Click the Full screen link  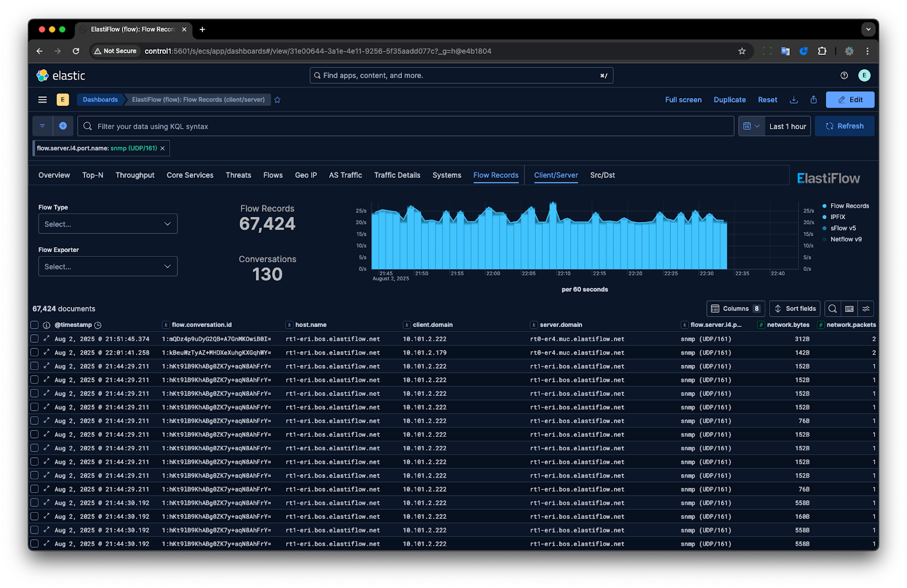click(683, 100)
